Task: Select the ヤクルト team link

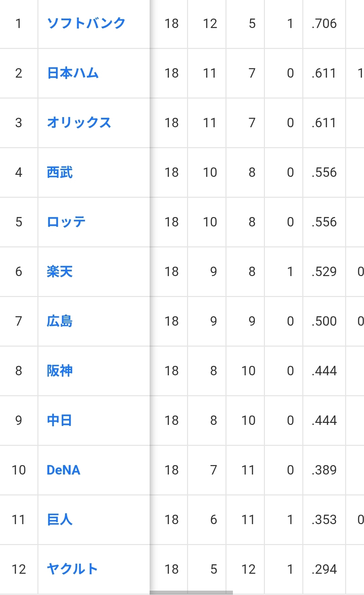Action: coord(72,569)
